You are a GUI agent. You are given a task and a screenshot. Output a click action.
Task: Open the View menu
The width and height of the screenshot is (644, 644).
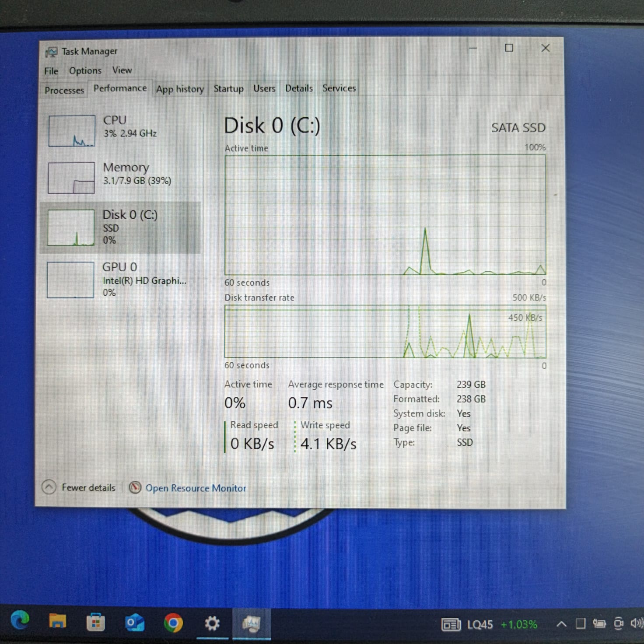click(122, 70)
